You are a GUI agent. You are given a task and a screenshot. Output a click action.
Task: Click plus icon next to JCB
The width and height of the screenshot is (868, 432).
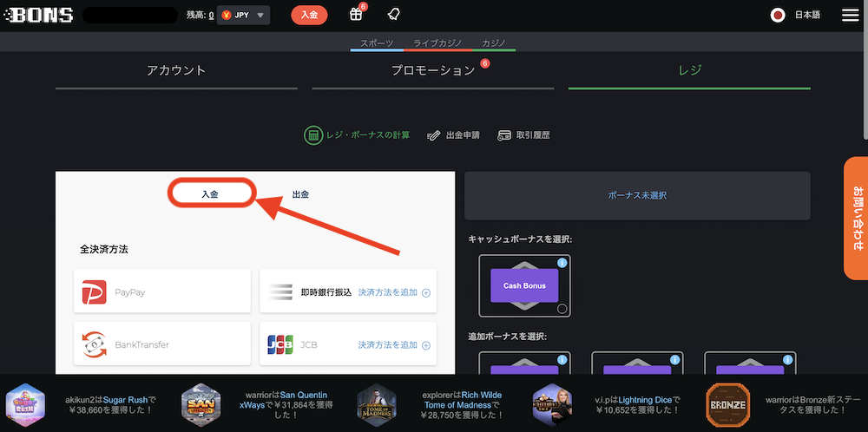coord(426,345)
